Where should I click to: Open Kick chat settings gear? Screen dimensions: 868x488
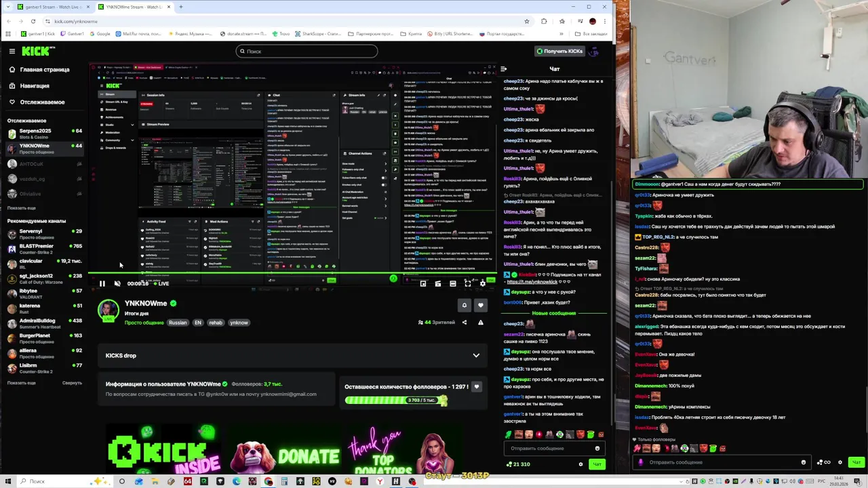click(x=580, y=464)
